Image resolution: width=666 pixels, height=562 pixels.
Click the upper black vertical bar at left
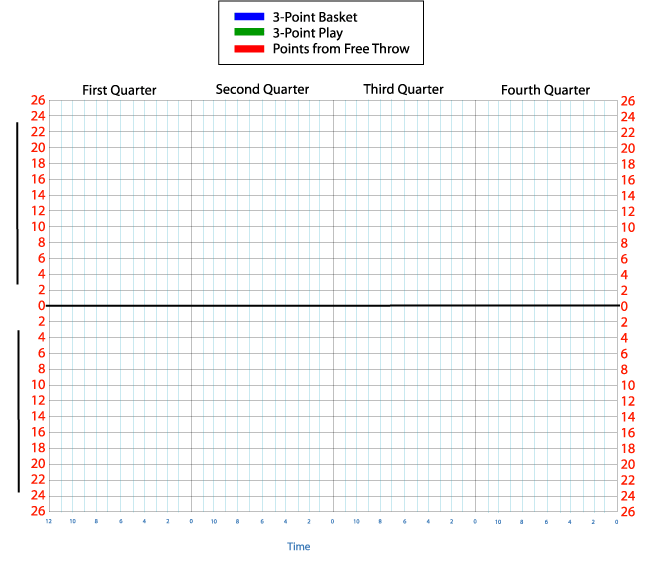tap(17, 203)
